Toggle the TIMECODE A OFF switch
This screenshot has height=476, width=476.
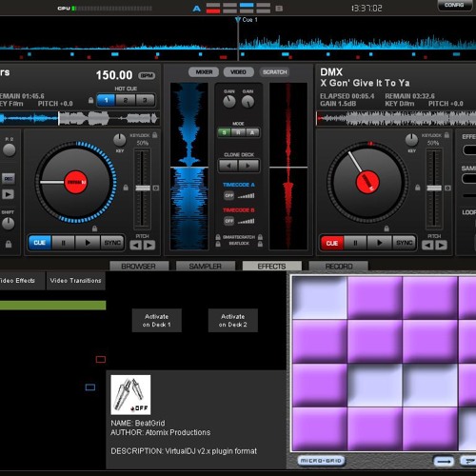click(229, 196)
